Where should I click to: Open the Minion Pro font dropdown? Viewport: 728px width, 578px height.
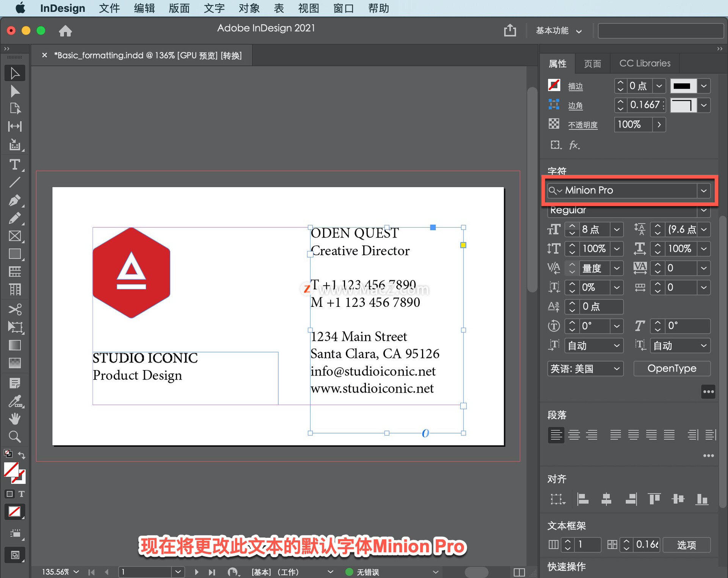coord(704,190)
